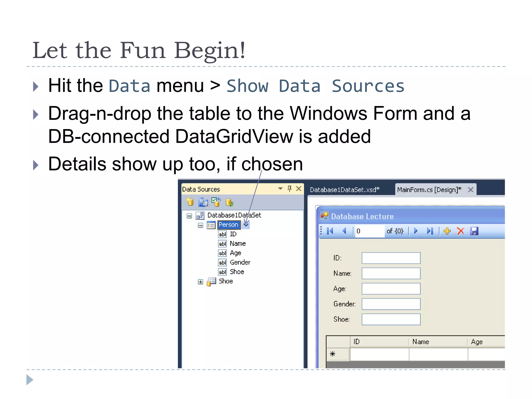
Task: Click Delete record red X icon
Action: click(x=461, y=231)
